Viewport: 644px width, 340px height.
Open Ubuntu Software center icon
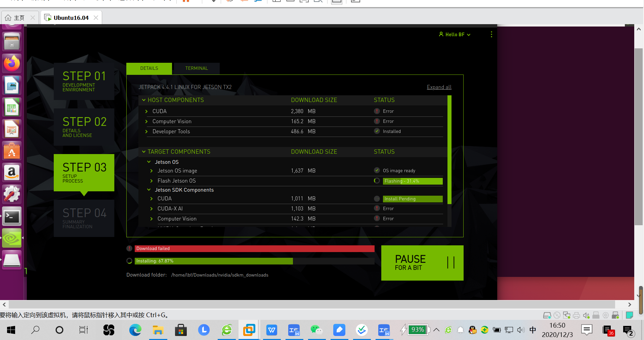(12, 151)
